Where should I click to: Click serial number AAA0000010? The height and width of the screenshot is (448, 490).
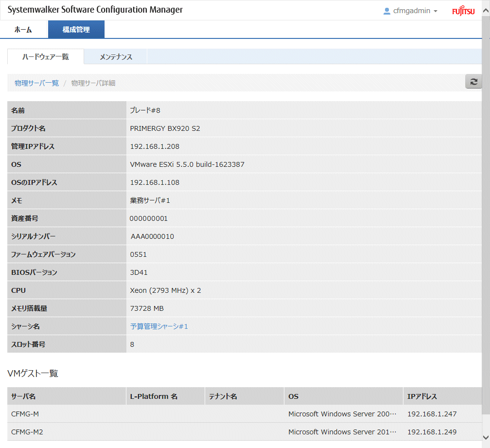point(153,236)
